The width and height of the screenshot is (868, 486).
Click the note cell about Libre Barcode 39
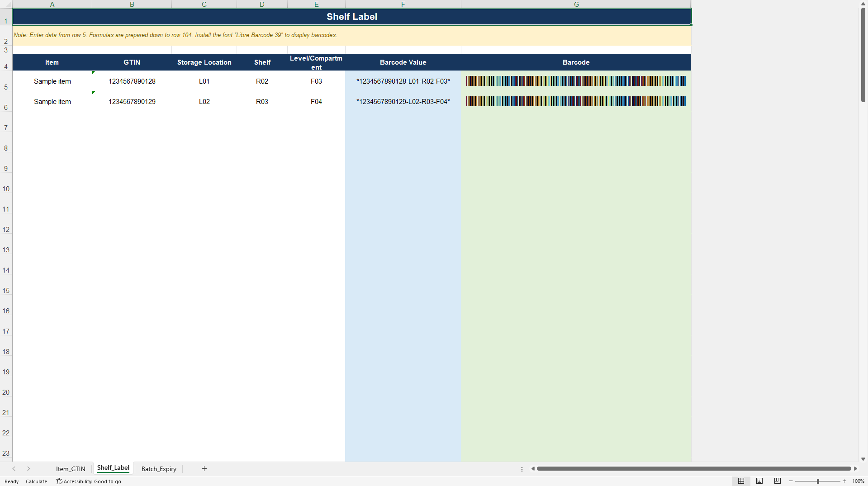[x=352, y=35]
